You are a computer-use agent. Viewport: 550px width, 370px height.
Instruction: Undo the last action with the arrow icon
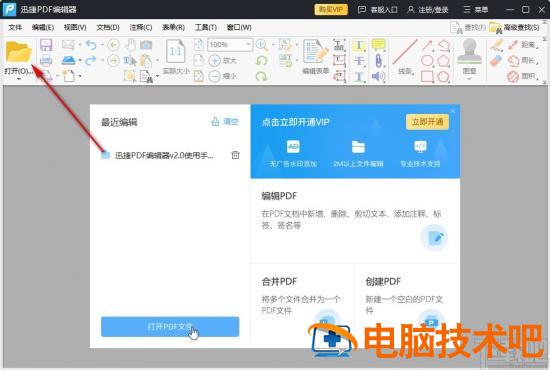pos(92,45)
